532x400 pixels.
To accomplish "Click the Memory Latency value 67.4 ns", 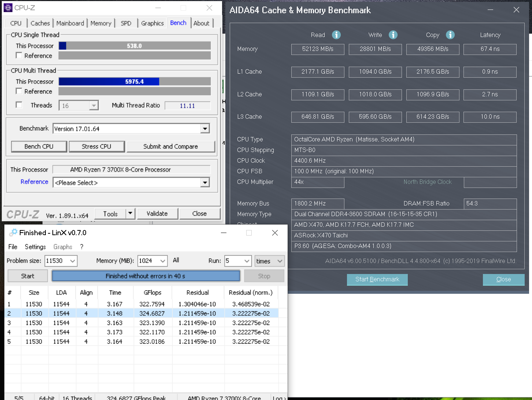I will (490, 49).
